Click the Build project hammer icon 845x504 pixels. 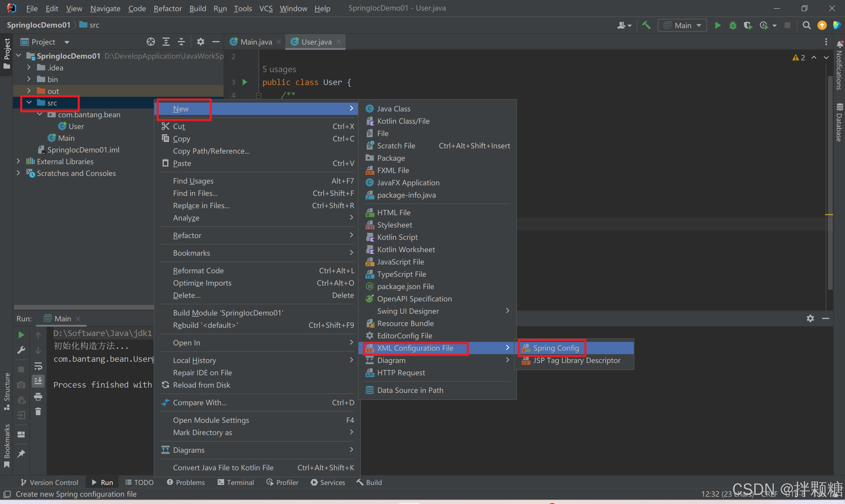646,26
